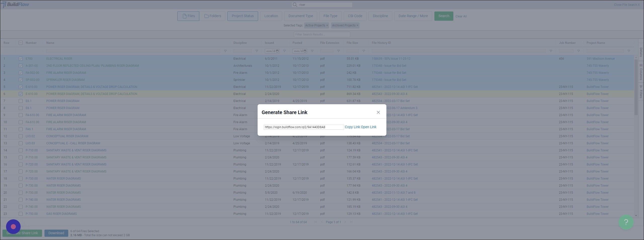Remove the Archived Projects tag

[x=357, y=25]
